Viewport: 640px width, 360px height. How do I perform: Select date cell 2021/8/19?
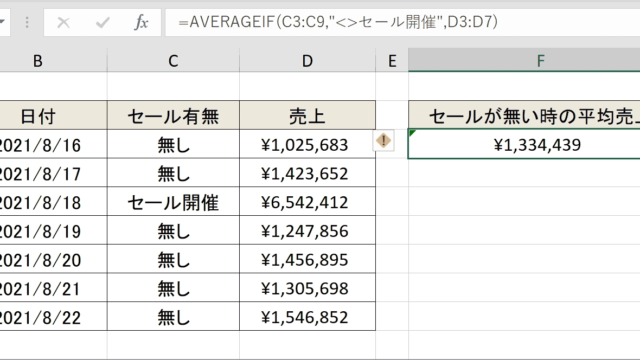pyautogui.click(x=53, y=231)
